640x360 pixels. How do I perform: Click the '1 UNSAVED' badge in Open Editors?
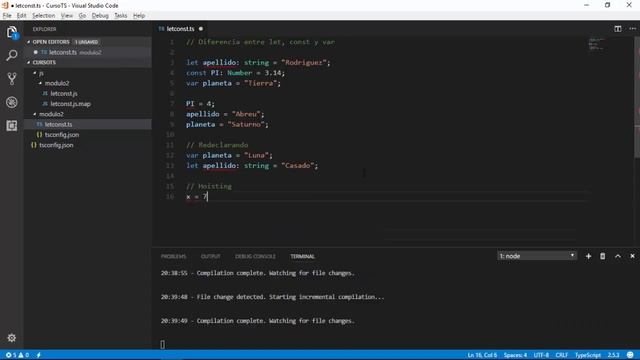pyautogui.click(x=86, y=42)
